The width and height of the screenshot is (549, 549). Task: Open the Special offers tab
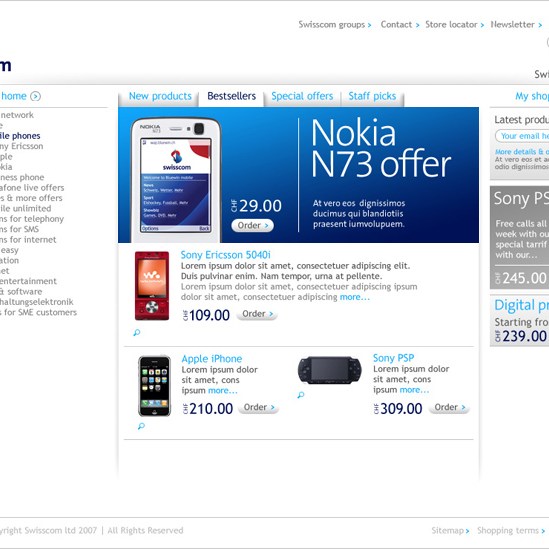point(302,96)
